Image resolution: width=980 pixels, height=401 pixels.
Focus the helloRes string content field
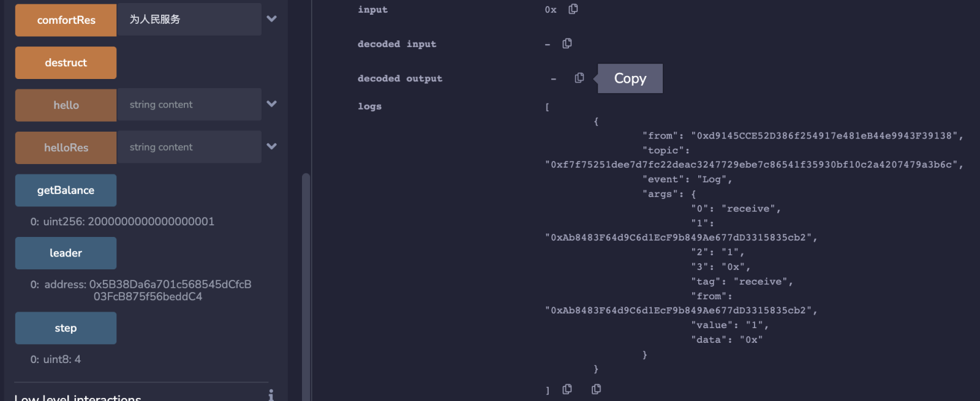tap(189, 147)
